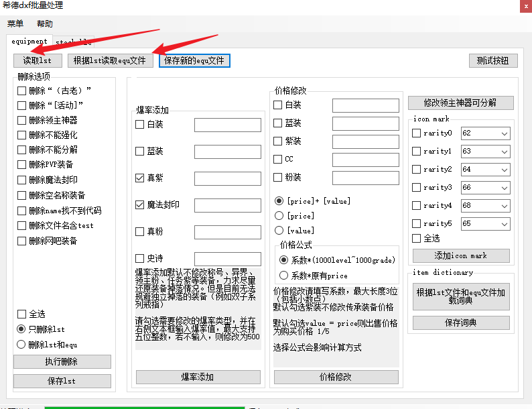Open the 菜单 menu
This screenshot has width=532, height=409.
point(15,23)
